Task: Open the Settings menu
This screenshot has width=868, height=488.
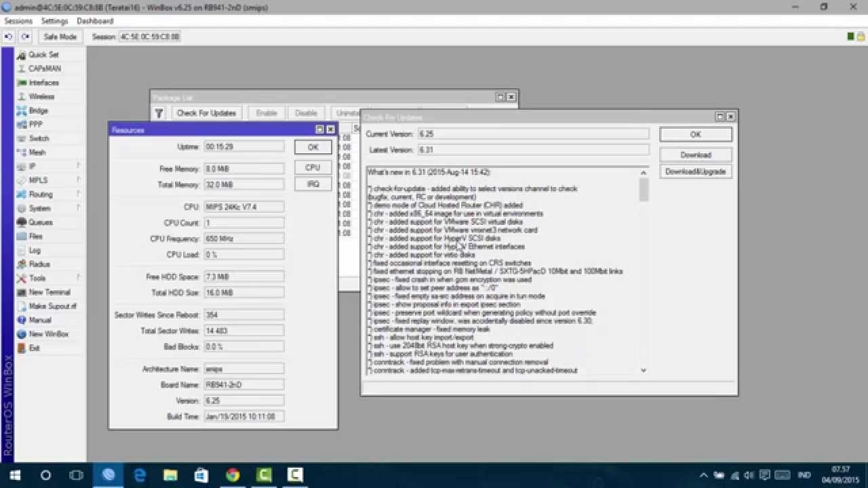Action: pyautogui.click(x=54, y=21)
